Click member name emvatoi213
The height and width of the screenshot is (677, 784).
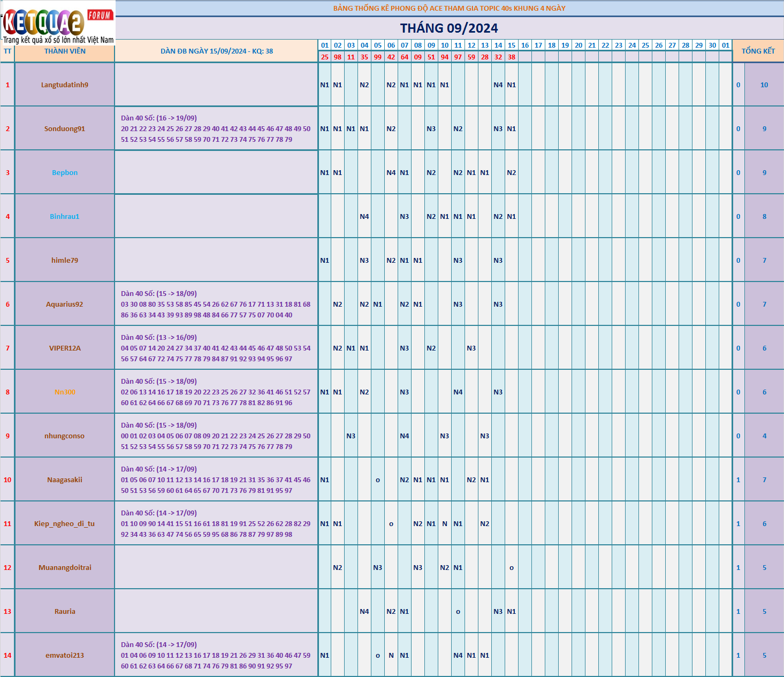65,656
